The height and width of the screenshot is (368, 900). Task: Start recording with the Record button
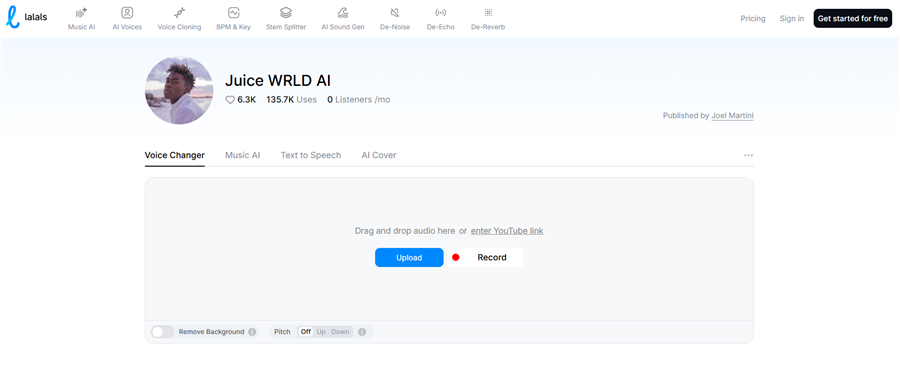485,258
